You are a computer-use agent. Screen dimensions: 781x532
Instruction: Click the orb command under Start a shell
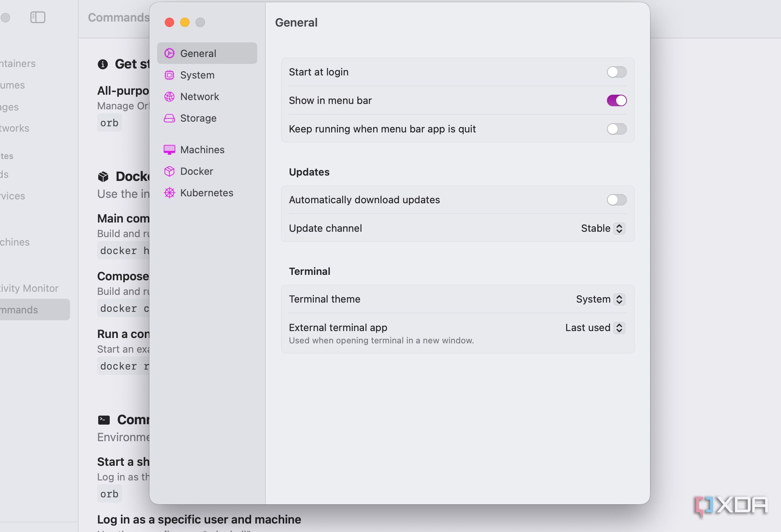click(109, 494)
